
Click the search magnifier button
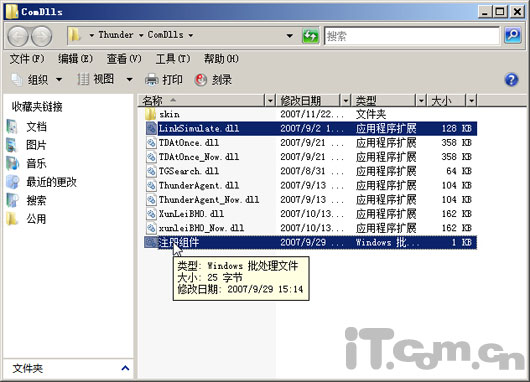click(x=513, y=35)
